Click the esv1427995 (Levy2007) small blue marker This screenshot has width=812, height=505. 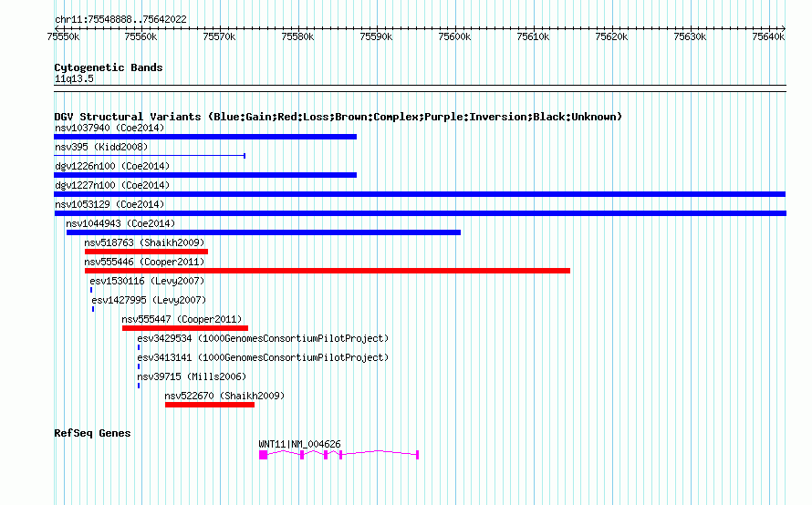coord(93,309)
